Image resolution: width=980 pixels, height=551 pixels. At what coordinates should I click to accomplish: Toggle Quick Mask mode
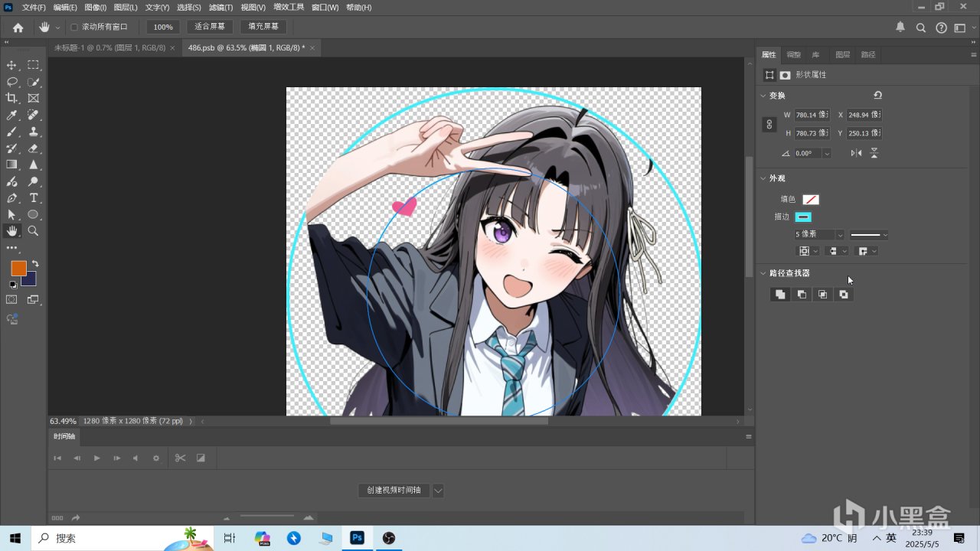tap(11, 300)
